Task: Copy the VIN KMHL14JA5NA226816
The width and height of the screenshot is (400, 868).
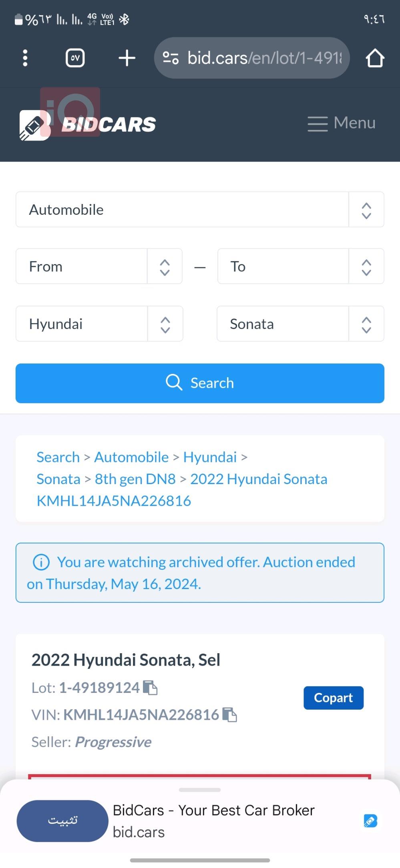Action: tap(230, 715)
